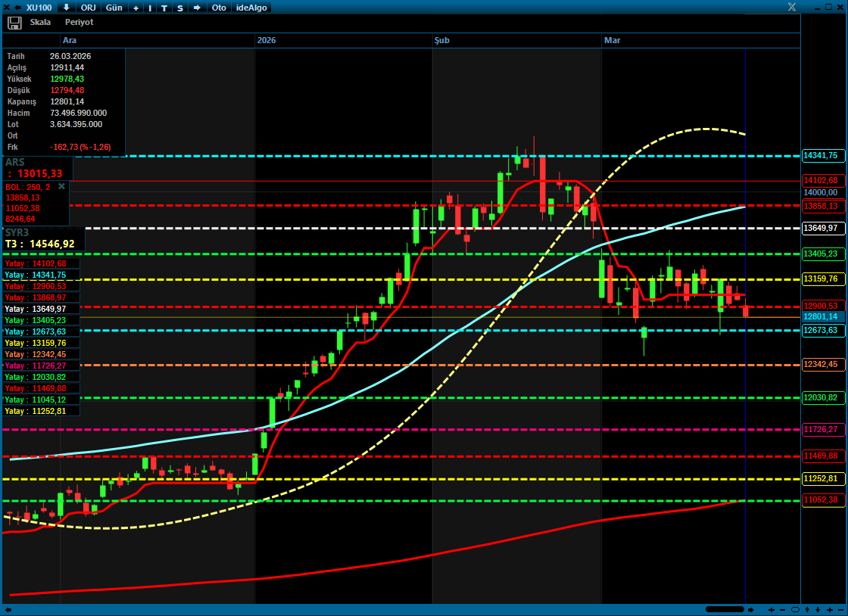Select the Yatay : 12673,63 list entry

[41, 331]
